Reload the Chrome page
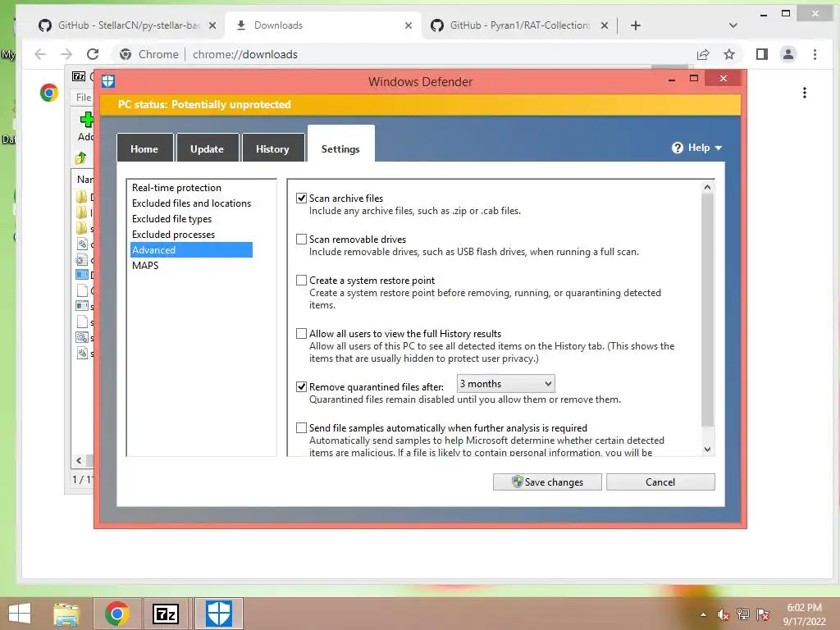Screen dimensions: 840x630 coord(93,54)
